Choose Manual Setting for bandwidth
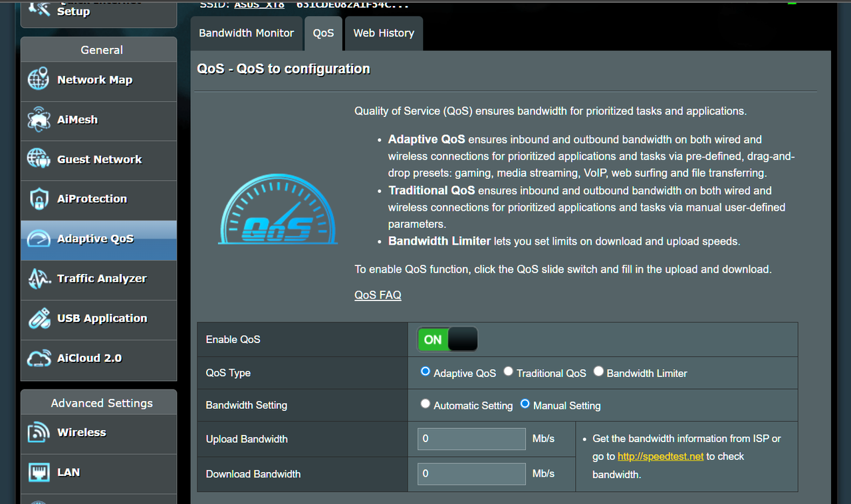The width and height of the screenshot is (851, 504). [525, 404]
